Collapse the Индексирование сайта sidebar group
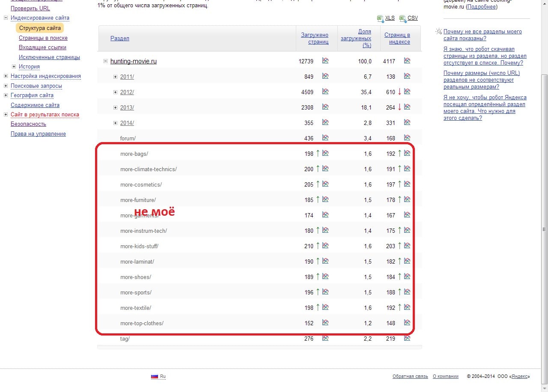 [6, 18]
